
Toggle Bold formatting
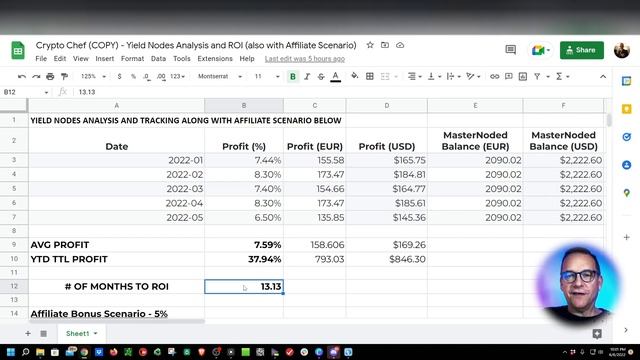pyautogui.click(x=293, y=76)
